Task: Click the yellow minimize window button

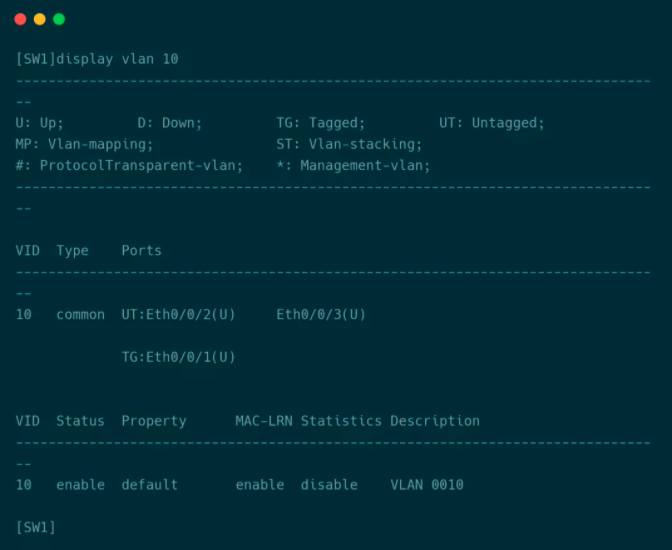Action: [39, 19]
